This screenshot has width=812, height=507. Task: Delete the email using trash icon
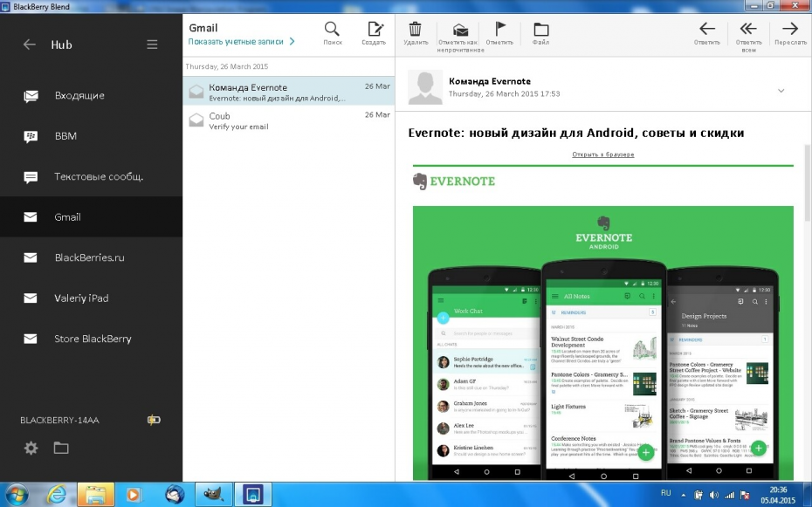(x=416, y=31)
